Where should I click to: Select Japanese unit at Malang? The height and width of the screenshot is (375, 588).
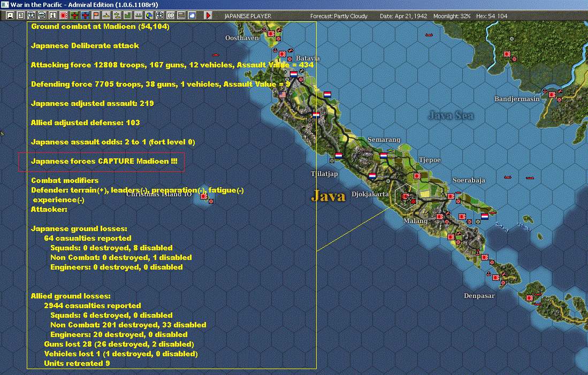[439, 216]
